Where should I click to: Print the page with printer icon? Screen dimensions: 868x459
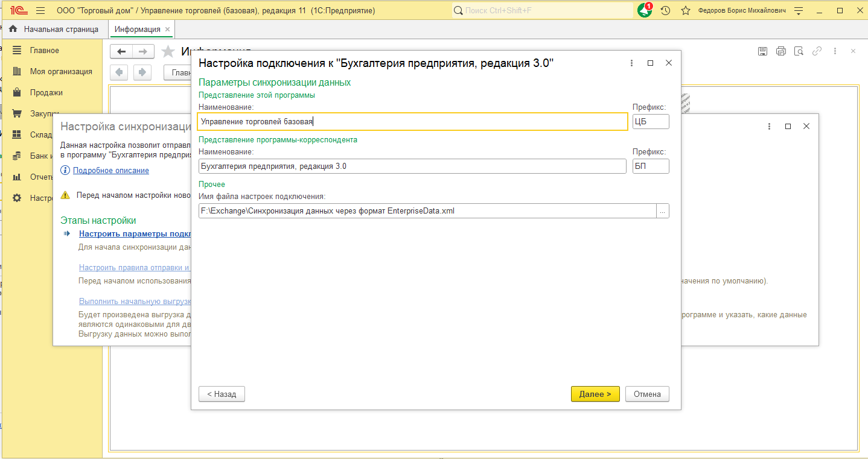(780, 51)
